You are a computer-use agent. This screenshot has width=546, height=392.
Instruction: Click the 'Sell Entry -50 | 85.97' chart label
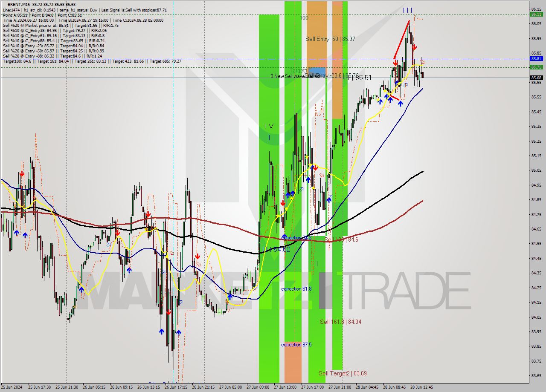(330, 39)
